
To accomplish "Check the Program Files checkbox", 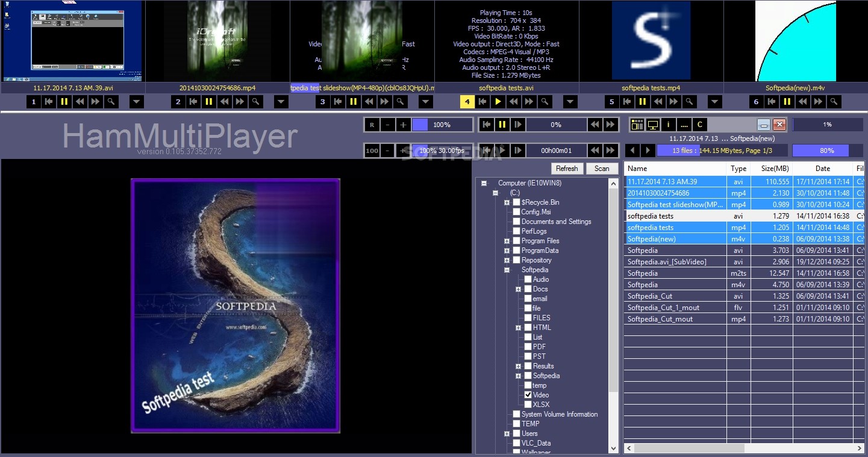I will [x=516, y=241].
